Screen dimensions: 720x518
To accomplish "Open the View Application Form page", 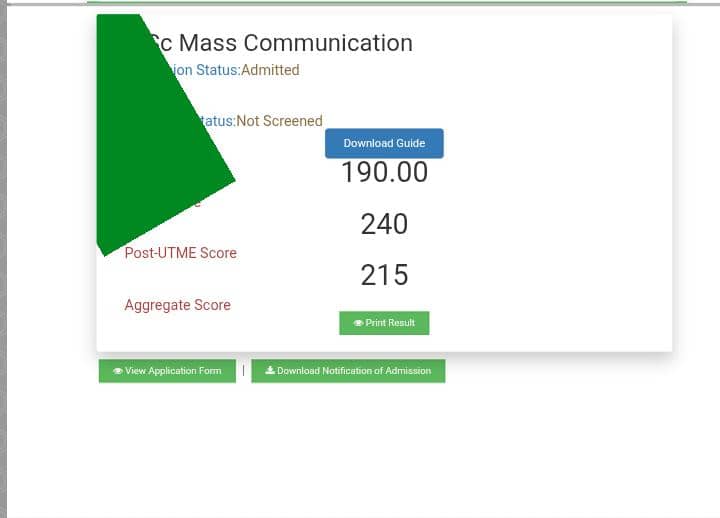I will (167, 371).
